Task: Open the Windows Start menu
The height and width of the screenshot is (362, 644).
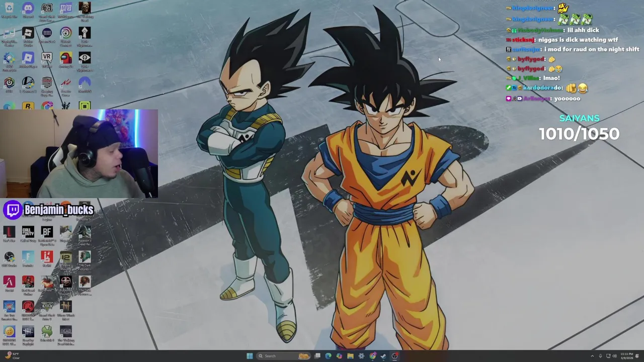Action: (x=250, y=356)
